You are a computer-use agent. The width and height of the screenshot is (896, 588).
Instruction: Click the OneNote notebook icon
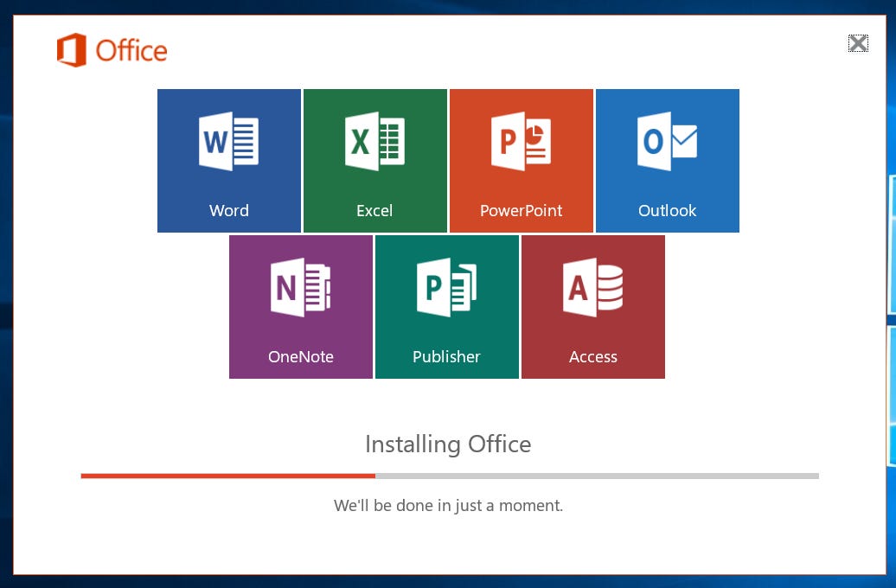pyautogui.click(x=300, y=287)
